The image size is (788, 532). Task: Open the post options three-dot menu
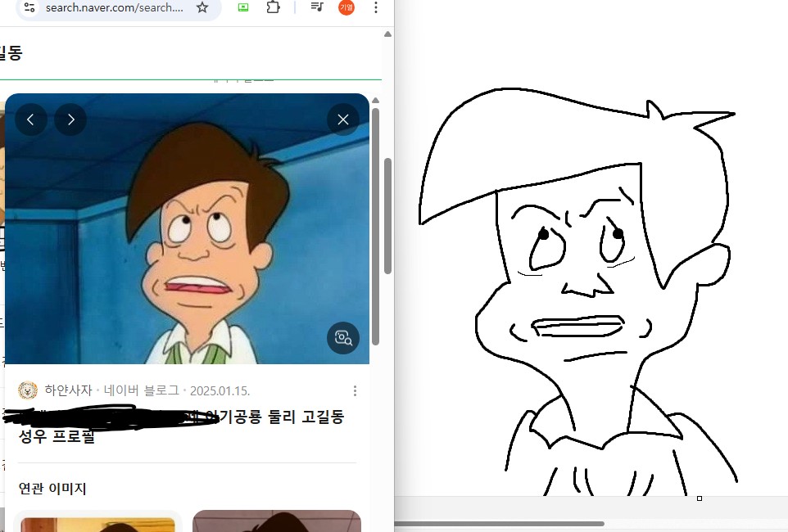[355, 391]
